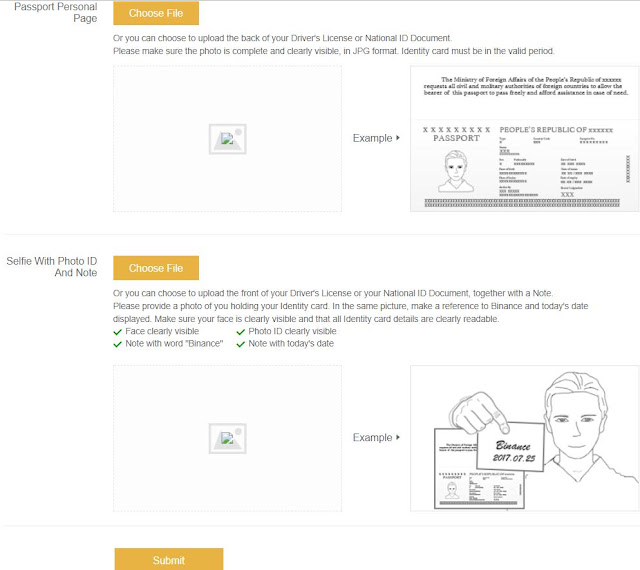Click Choose File for Selfie With Photo ID
The width and height of the screenshot is (640, 570).
(156, 268)
